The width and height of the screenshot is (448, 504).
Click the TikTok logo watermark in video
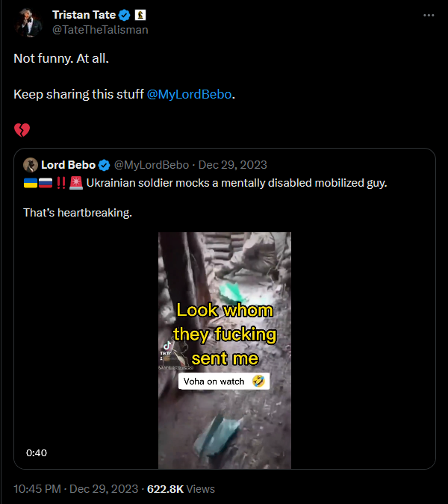pos(167,346)
